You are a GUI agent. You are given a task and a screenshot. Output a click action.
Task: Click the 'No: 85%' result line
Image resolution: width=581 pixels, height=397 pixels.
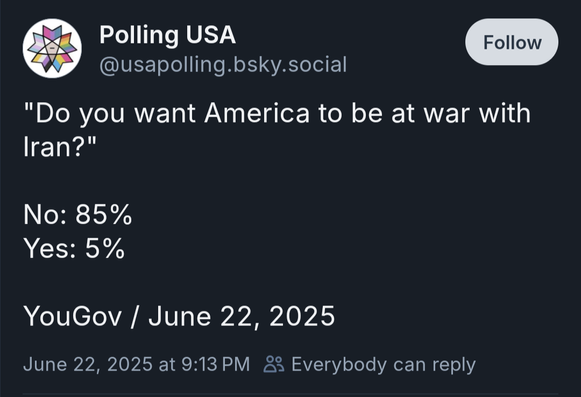(x=78, y=214)
